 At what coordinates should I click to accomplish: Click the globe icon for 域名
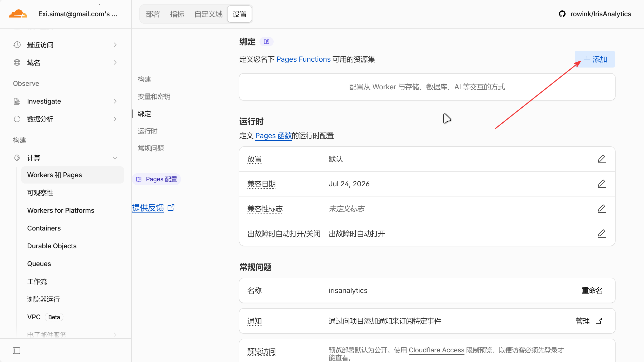(x=17, y=62)
